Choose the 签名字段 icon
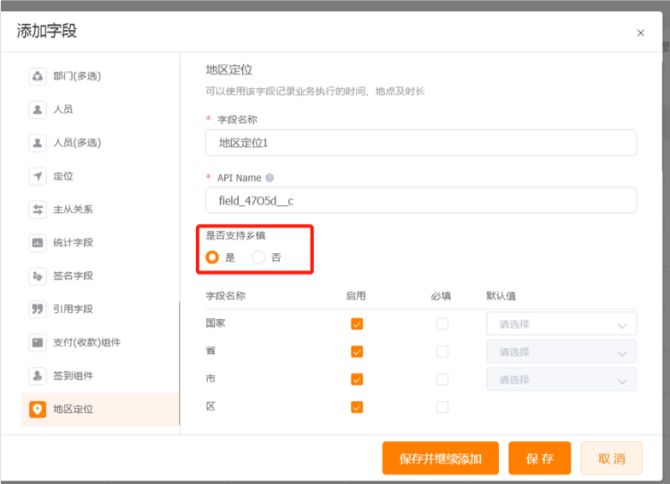 click(x=37, y=275)
